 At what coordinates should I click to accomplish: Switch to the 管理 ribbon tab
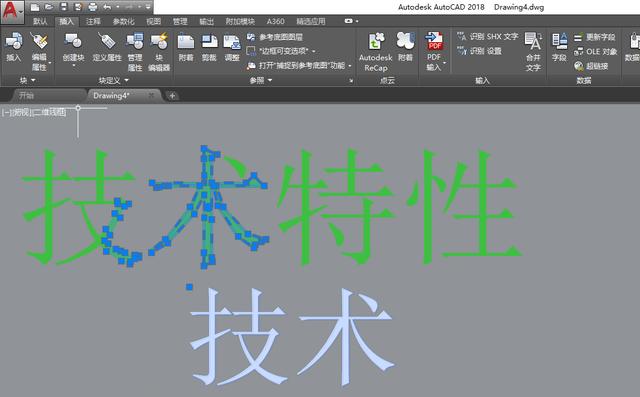(x=180, y=21)
